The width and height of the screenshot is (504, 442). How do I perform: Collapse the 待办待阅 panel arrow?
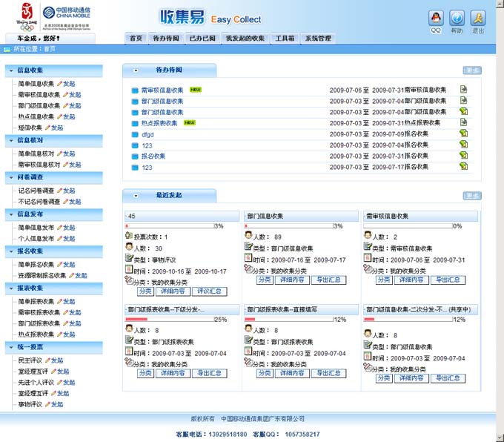[136, 70]
